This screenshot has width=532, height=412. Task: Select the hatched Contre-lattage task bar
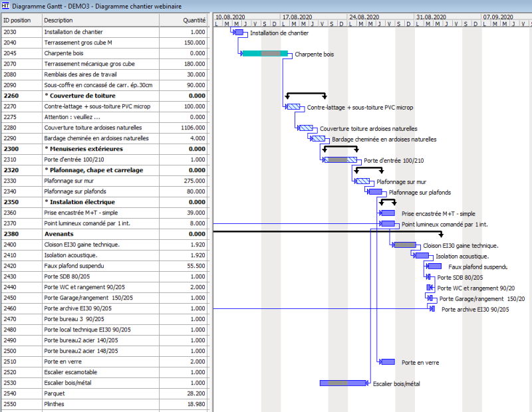(x=293, y=107)
